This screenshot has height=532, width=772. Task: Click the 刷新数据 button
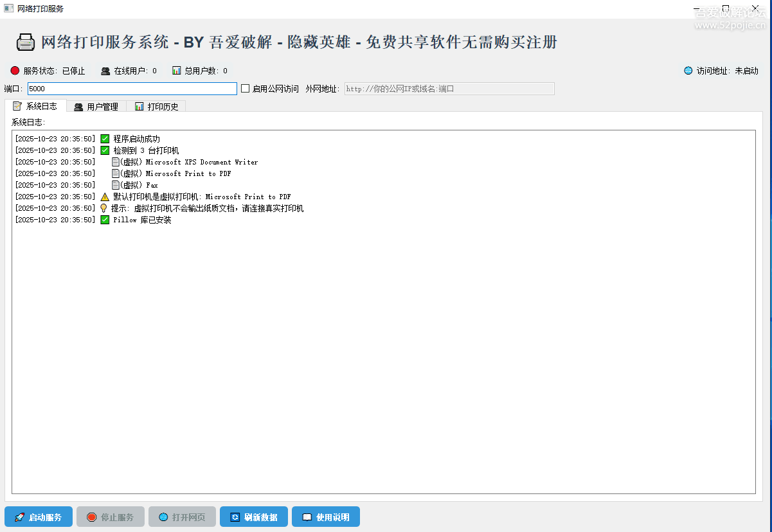coord(254,517)
